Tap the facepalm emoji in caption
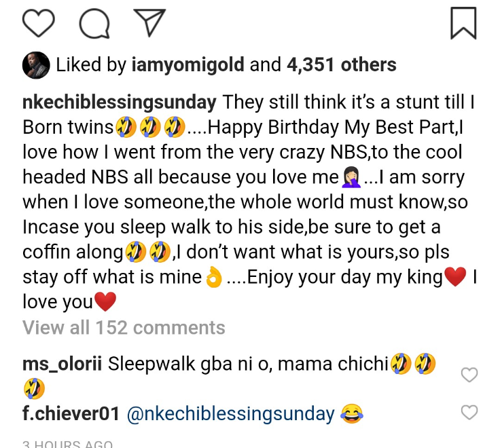500x448 pixels. click(x=351, y=178)
